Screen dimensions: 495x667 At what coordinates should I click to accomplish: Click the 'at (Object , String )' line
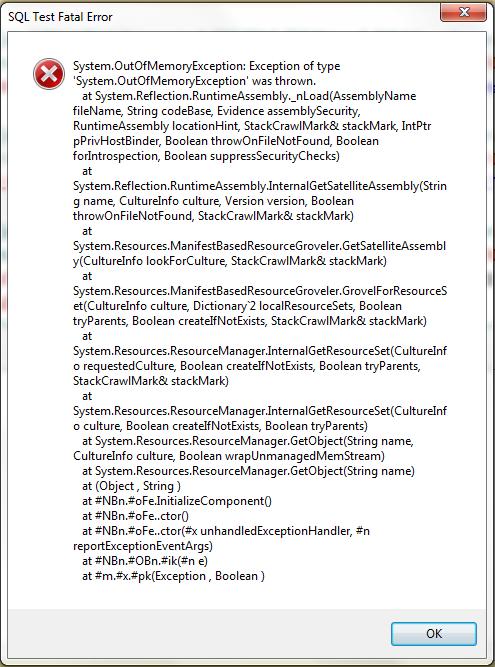tap(131, 486)
